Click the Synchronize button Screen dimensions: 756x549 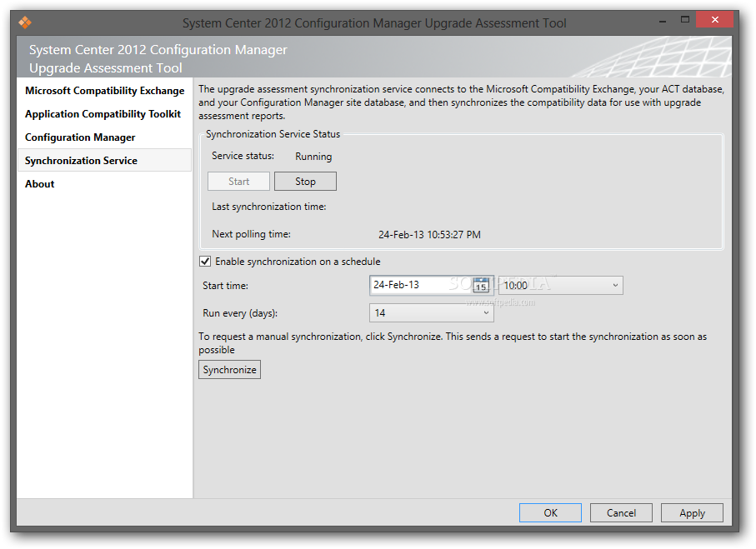coord(229,370)
